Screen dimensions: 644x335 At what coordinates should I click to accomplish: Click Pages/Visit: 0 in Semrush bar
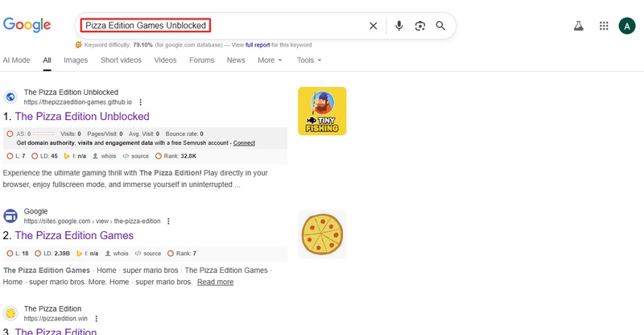[x=105, y=134]
